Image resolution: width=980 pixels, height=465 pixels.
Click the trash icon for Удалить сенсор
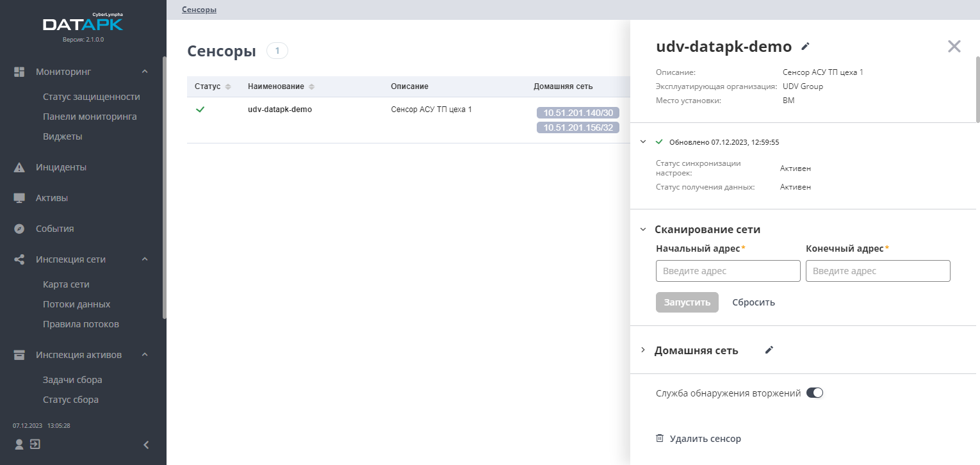point(660,439)
